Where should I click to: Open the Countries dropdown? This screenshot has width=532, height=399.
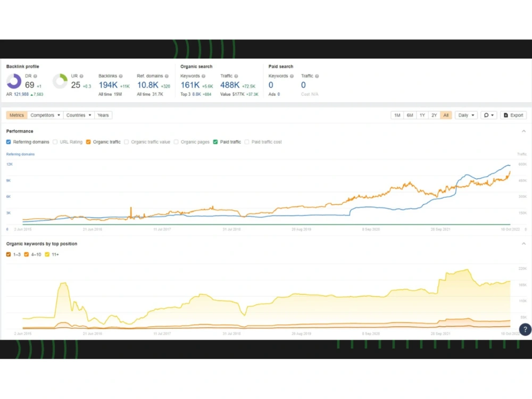click(79, 115)
